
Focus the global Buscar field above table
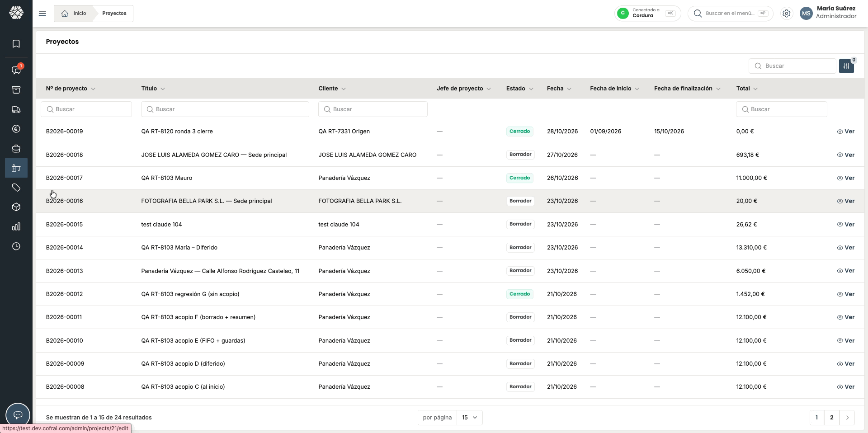pos(792,66)
